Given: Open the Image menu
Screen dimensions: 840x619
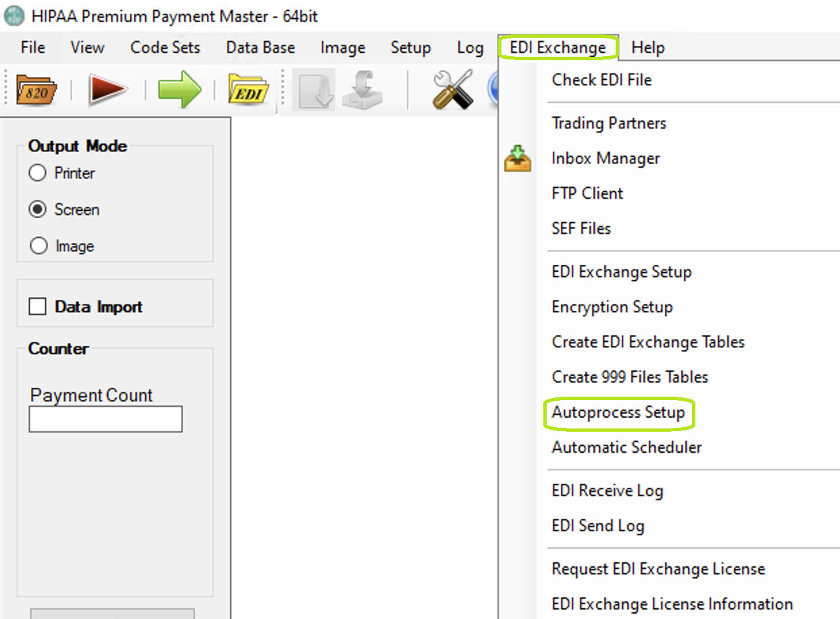Looking at the screenshot, I should tap(343, 48).
